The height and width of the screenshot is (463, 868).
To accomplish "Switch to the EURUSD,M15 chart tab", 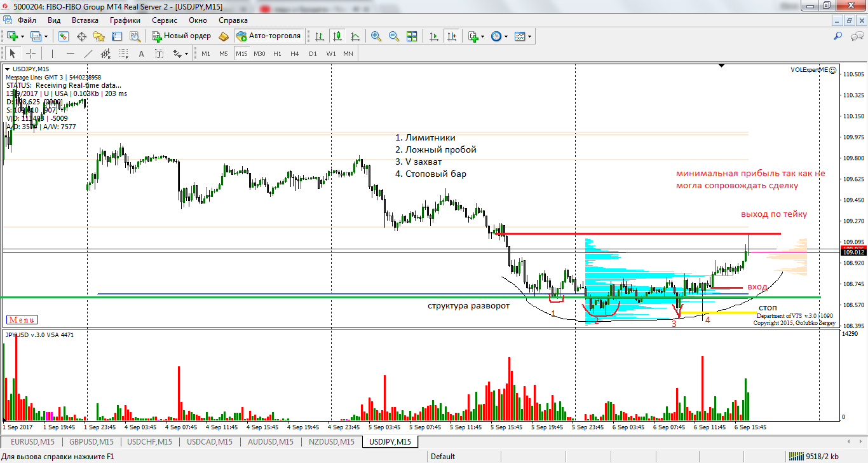I will pyautogui.click(x=31, y=441).
